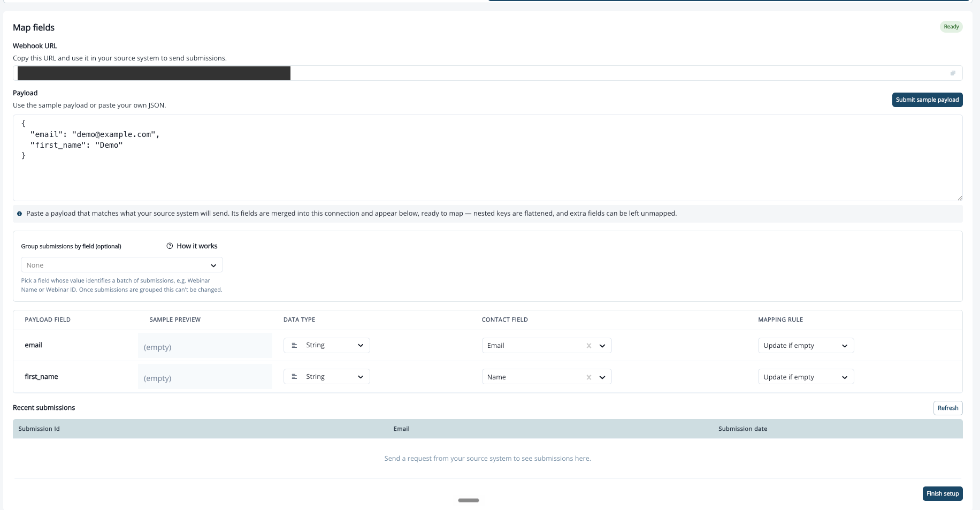Click the PAYLOAD FIELD column header

pyautogui.click(x=48, y=319)
